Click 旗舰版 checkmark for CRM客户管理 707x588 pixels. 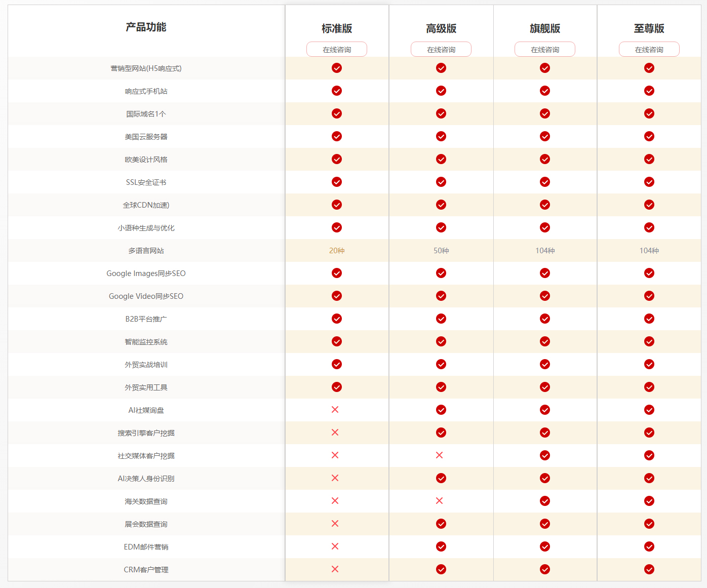545,569
